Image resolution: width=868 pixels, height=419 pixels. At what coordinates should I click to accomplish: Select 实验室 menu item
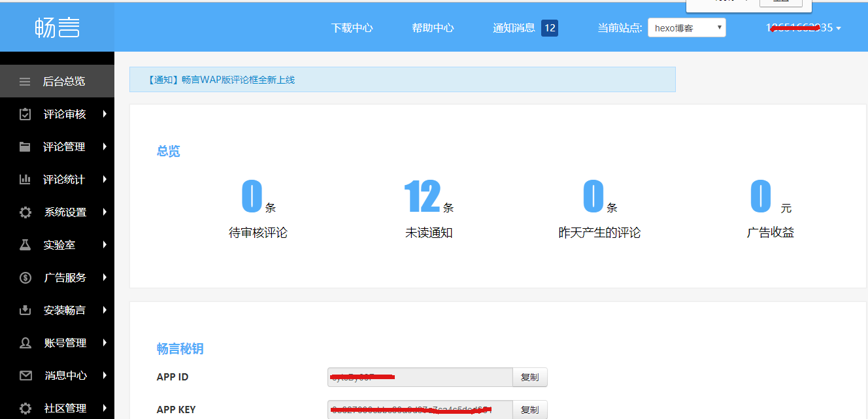(57, 245)
